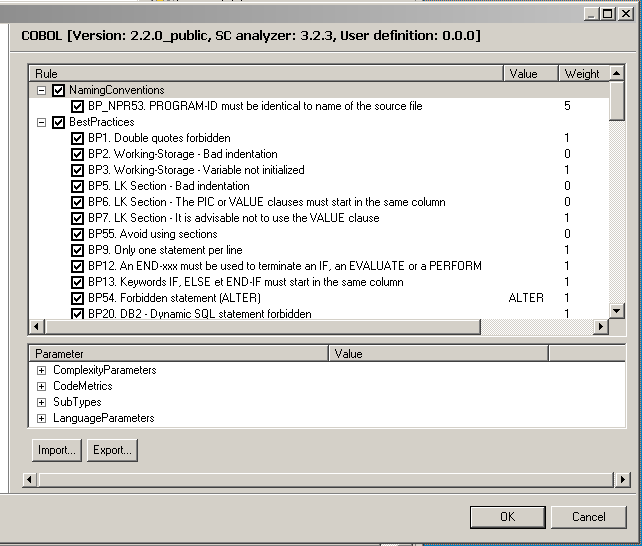642x546 pixels.
Task: Select the ALTER value cell for BP54
Action: click(526, 298)
